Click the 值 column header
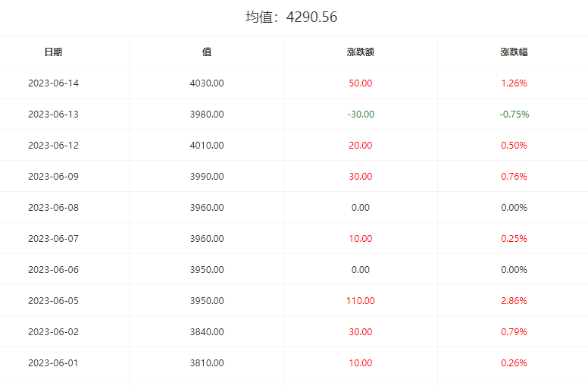The image size is (588, 389). (x=207, y=52)
